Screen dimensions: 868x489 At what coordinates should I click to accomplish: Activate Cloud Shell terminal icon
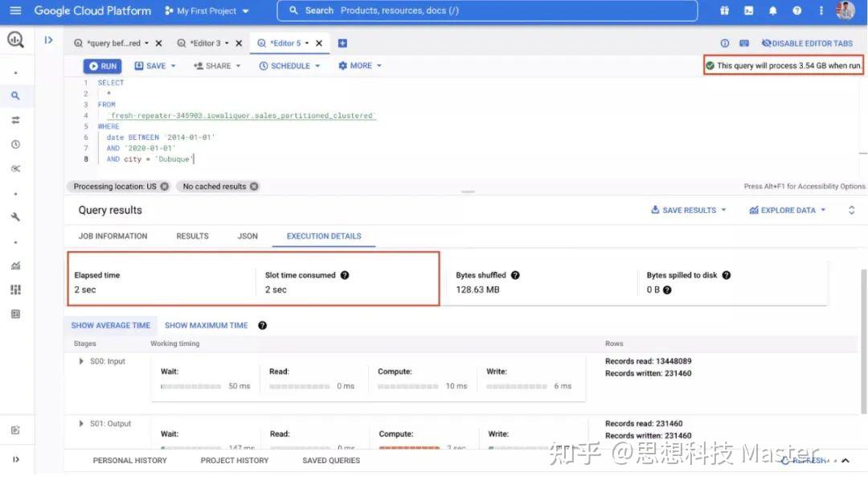748,10
